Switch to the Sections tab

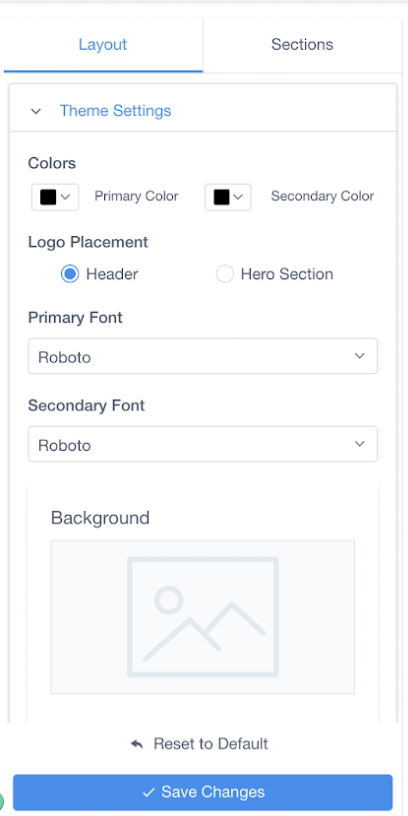coord(302,45)
